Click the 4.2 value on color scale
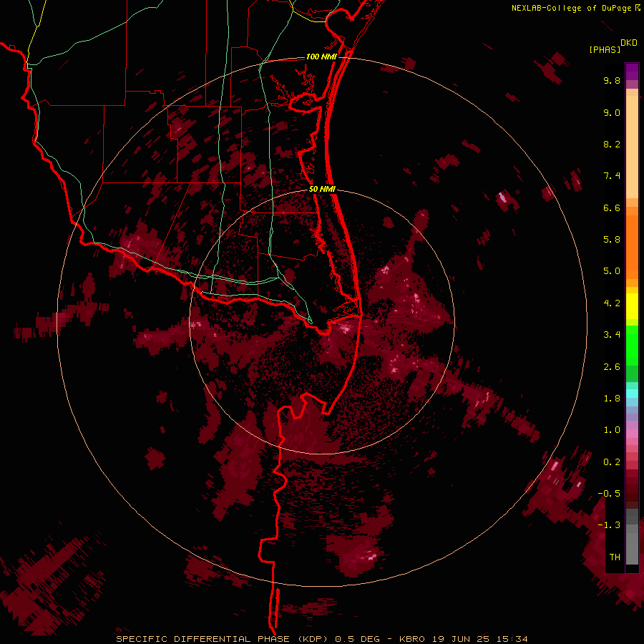The image size is (644, 644). [x=612, y=303]
